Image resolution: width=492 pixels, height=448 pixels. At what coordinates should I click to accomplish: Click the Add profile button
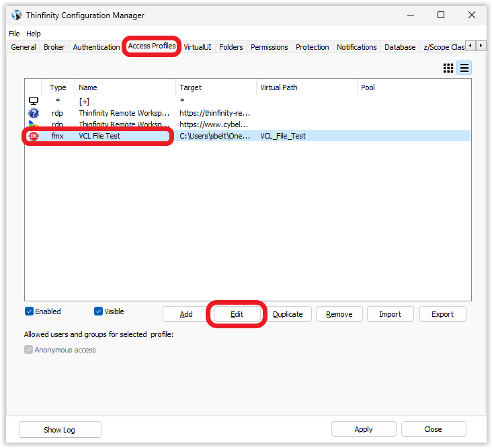point(186,314)
